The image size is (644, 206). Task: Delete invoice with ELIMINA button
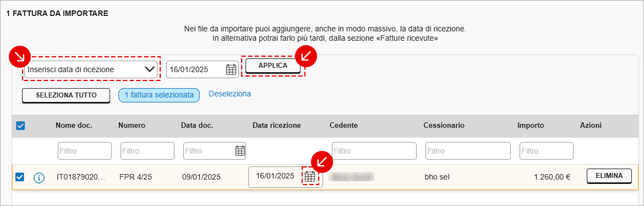609,176
